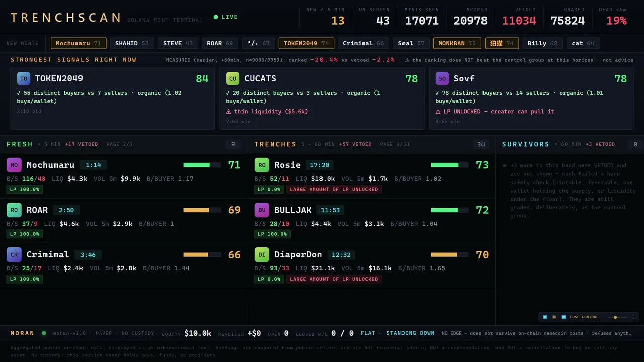Viewport: 644px width, 362px height.
Task: Select the MONKBAN 73 new mint chip
Action: point(457,43)
